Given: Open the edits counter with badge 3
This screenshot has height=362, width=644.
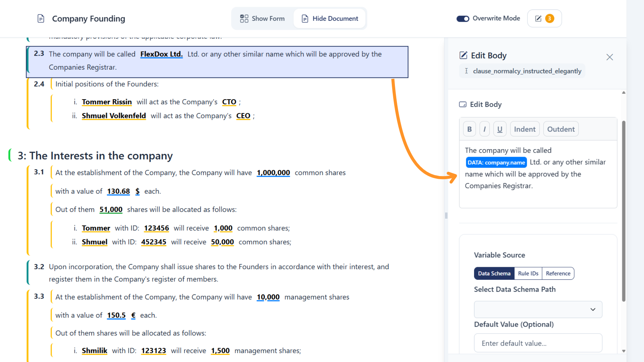Looking at the screenshot, I should [x=544, y=18].
